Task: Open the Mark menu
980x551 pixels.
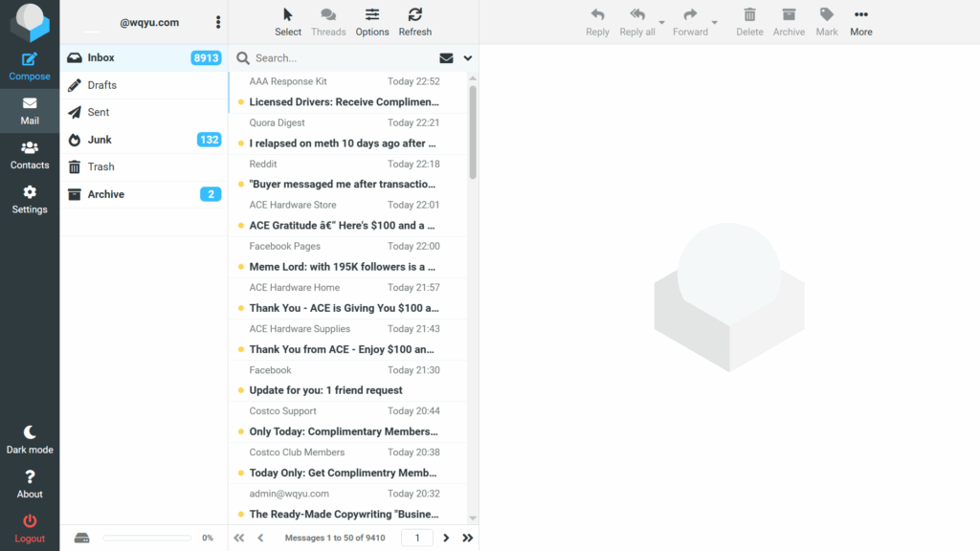Action: 826,22
